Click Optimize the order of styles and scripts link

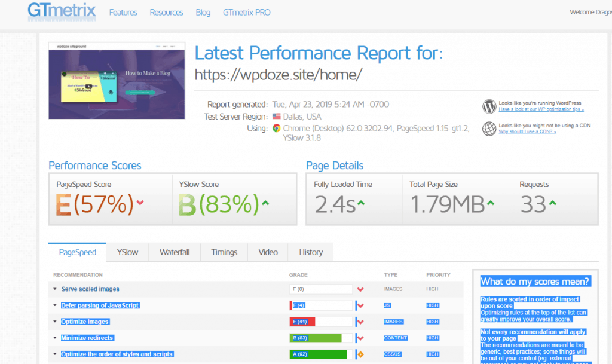[117, 354]
